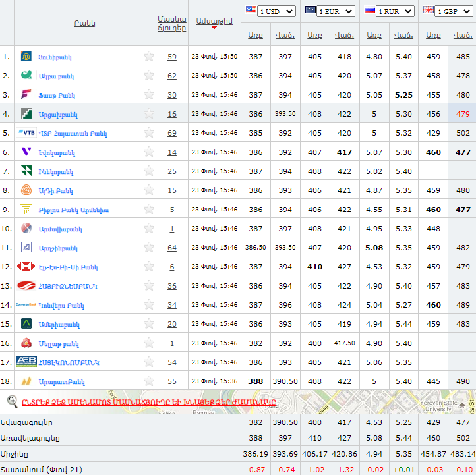This screenshot has width=476, height=475.
Task: Sort by the Ամսաթիվ date column header
Action: pos(214,21)
